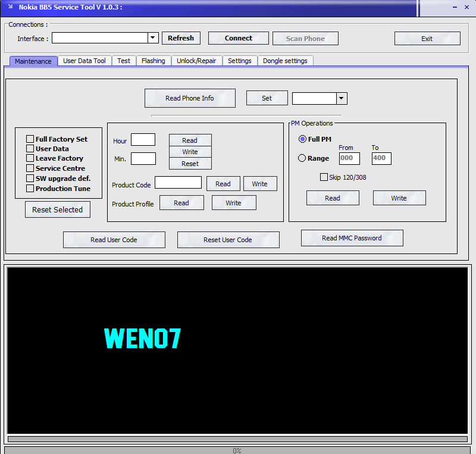Minimize the Nokia BB5 Service Tool window
The width and height of the screenshot is (476, 454).
tap(455, 7)
